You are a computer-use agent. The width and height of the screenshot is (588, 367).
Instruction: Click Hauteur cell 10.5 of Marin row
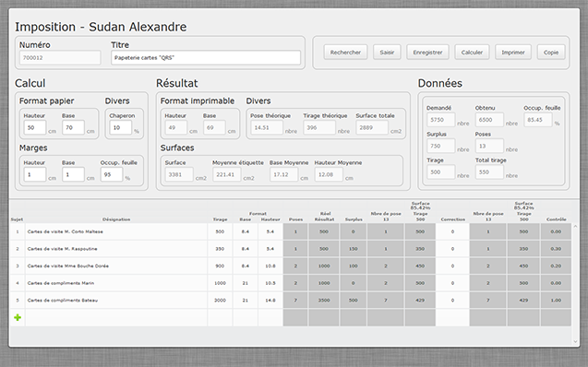pyautogui.click(x=270, y=283)
